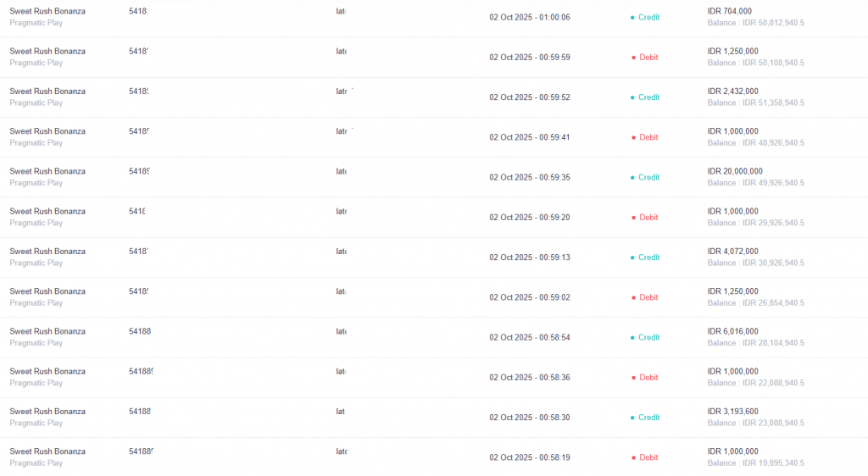868x476 pixels.
Task: Select the IDR 4,072,000 credit amount
Action: (x=732, y=252)
